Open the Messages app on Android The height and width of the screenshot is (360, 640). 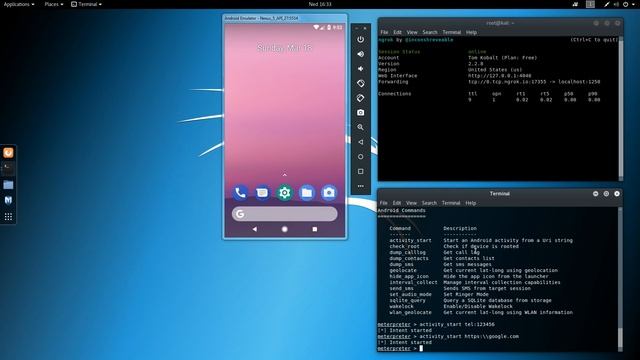[262, 192]
